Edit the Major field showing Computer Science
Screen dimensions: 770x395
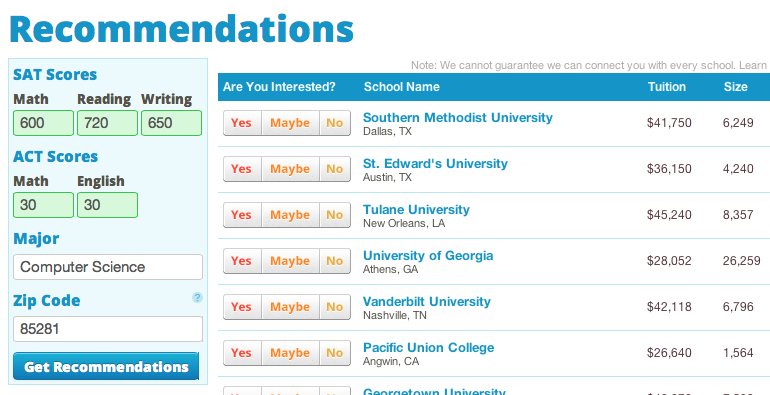(x=108, y=267)
